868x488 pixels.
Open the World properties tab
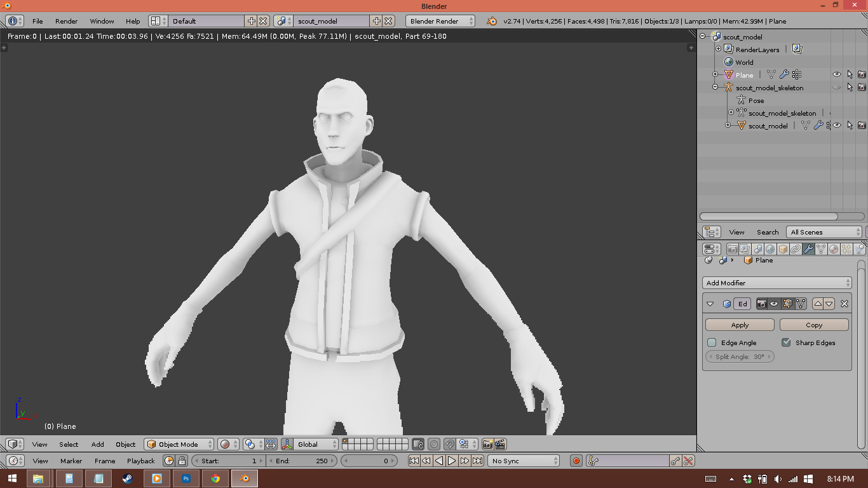coord(770,249)
